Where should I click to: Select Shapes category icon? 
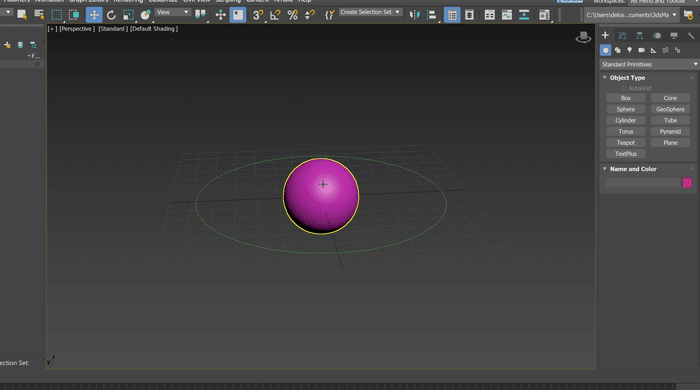(617, 50)
